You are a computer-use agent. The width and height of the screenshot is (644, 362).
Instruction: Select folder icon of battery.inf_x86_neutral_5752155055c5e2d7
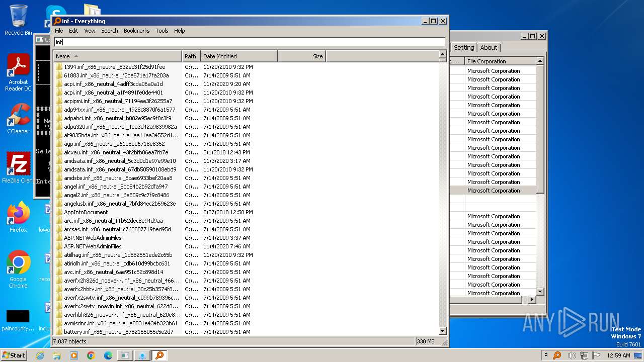(59, 332)
